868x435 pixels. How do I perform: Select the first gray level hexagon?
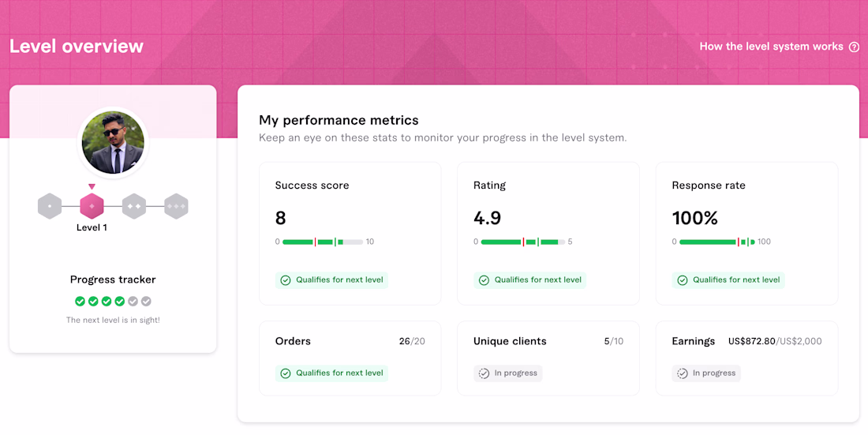(x=50, y=206)
